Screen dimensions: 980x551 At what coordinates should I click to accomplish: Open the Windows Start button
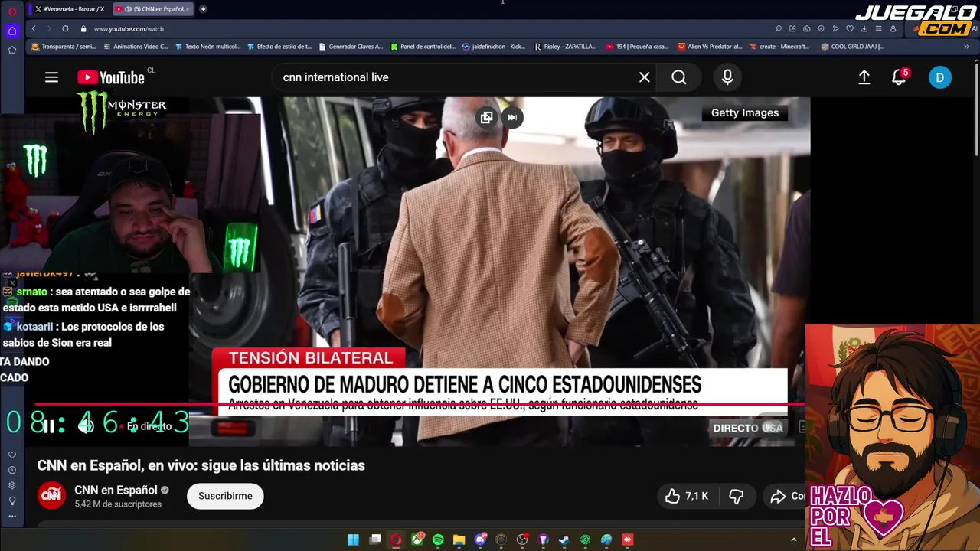point(353,540)
